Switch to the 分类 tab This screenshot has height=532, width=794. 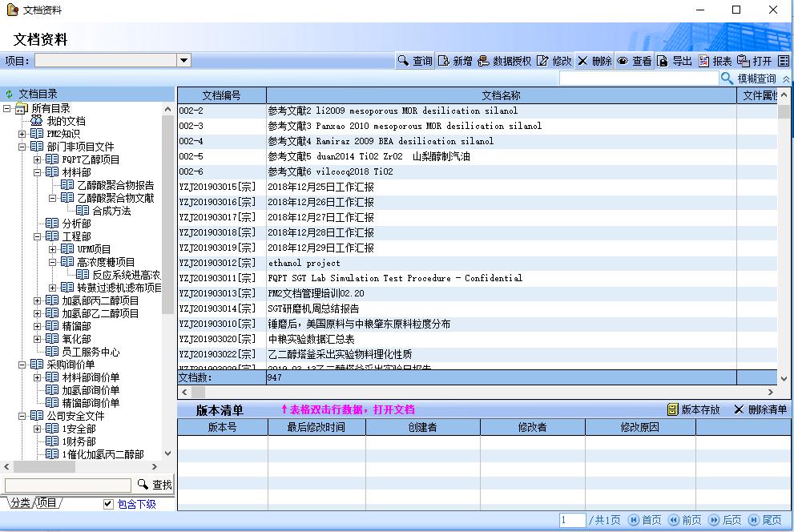coord(19,503)
